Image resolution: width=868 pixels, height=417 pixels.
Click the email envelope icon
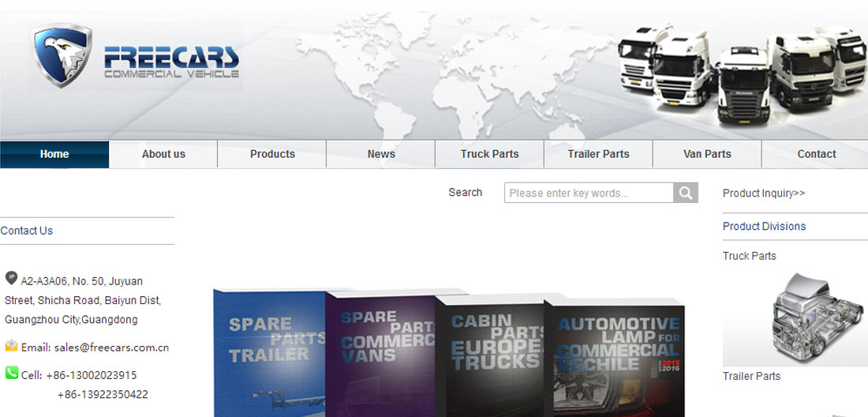pyautogui.click(x=11, y=346)
